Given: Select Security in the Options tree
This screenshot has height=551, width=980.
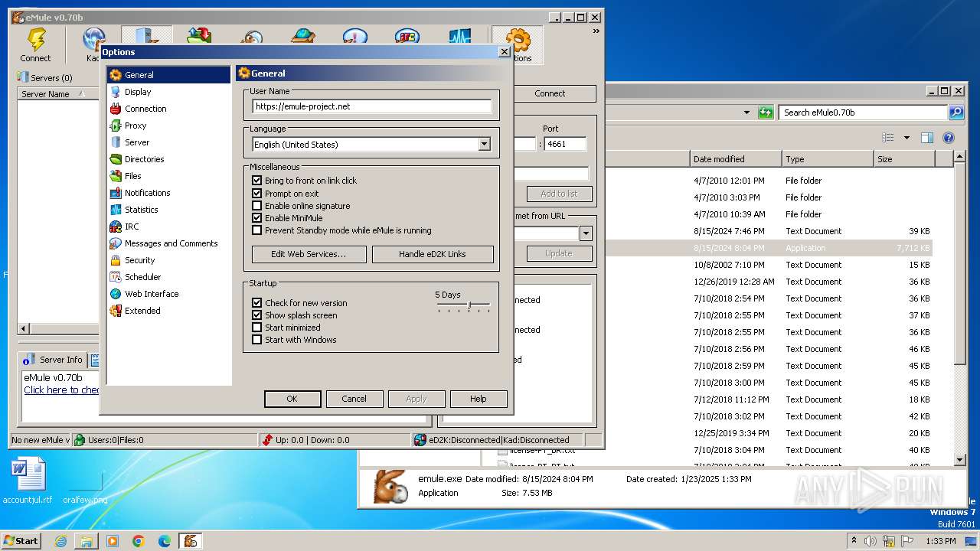Looking at the screenshot, I should coord(140,260).
